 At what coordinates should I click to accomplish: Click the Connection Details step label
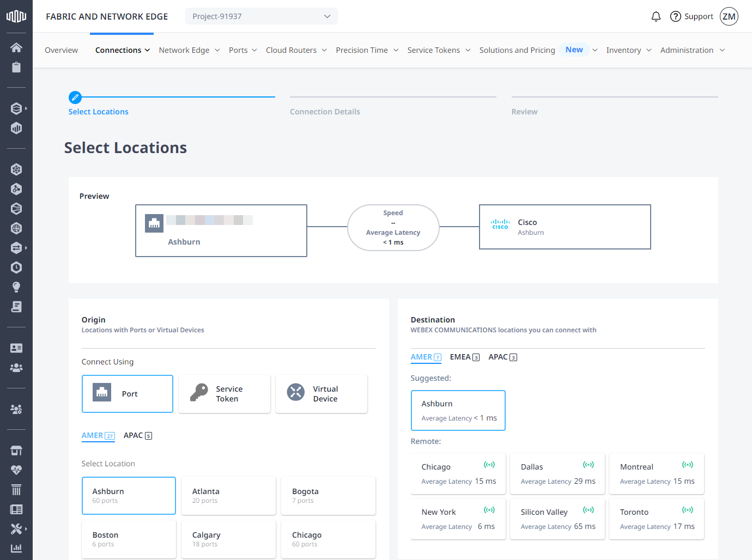coord(325,112)
